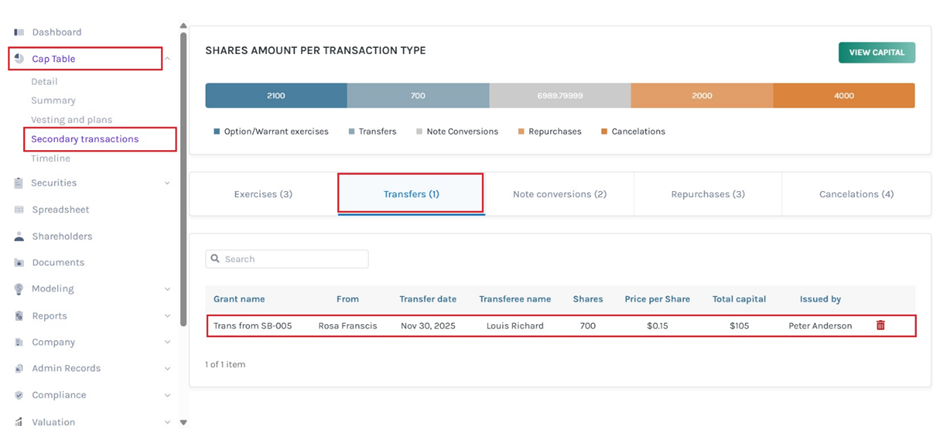Expand the Admin Records menu chevron
Screen dimensions: 940x443
[167, 369]
